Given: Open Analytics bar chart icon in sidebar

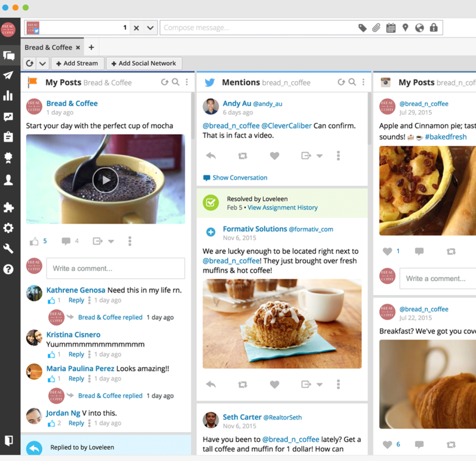Looking at the screenshot, I should (x=8, y=96).
